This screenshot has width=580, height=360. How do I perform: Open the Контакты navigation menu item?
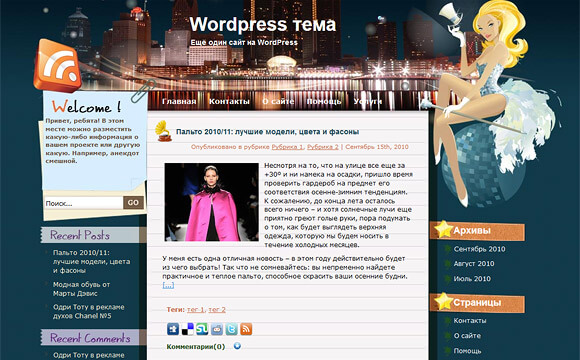pos(229,101)
